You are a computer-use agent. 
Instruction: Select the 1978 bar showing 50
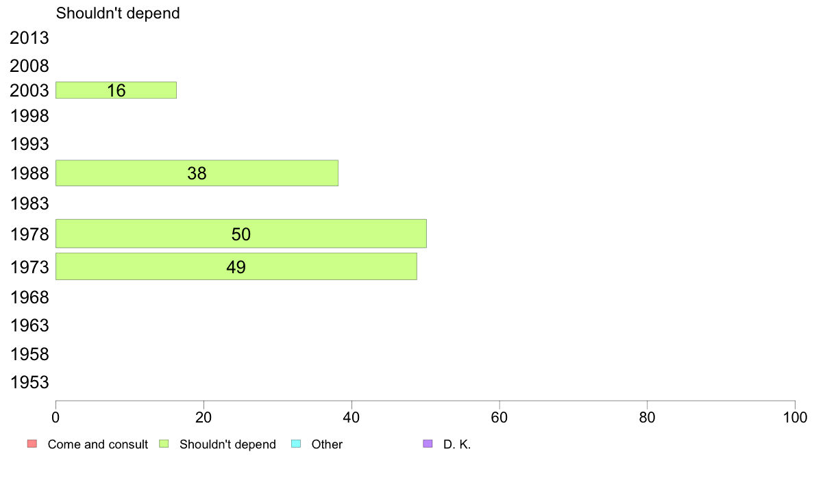[x=241, y=234]
